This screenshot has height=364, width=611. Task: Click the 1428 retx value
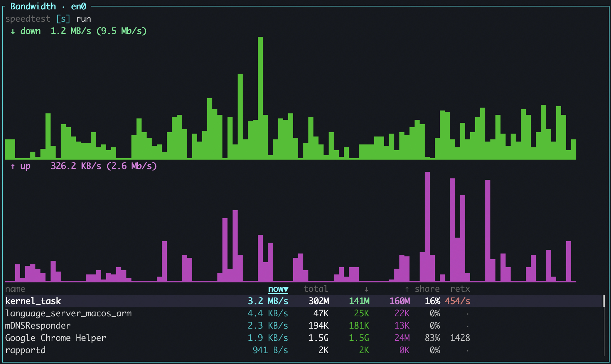(460, 338)
